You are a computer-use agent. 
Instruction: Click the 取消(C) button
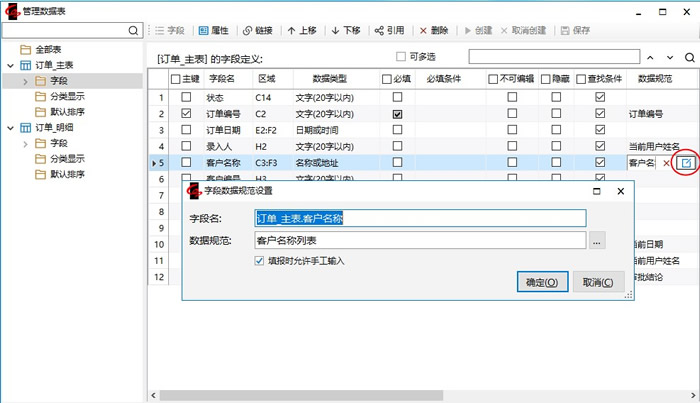(599, 282)
